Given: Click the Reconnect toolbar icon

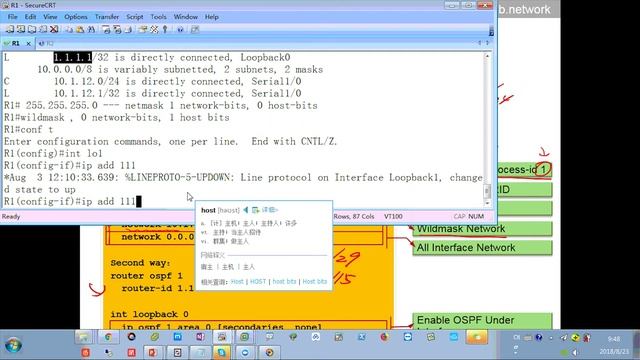Looking at the screenshot, I should pos(42,29).
